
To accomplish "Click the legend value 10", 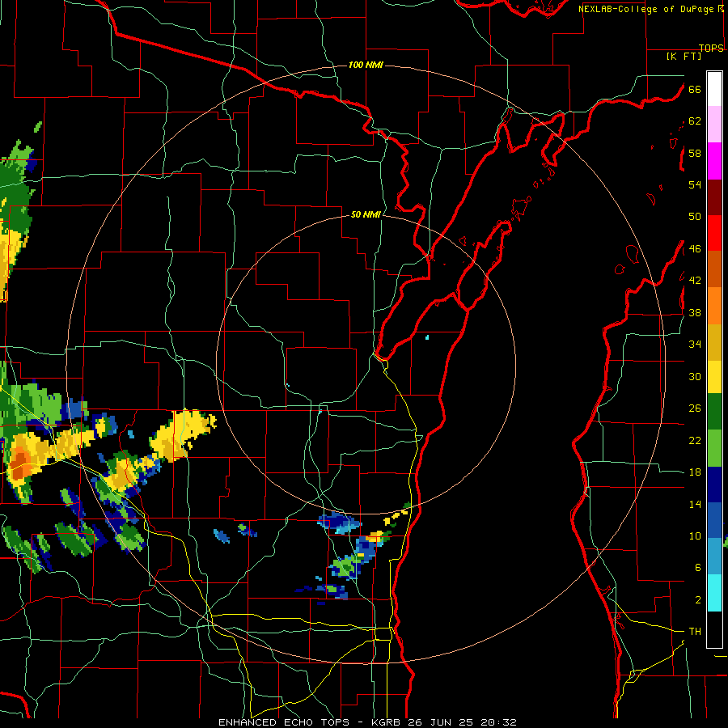I will click(x=695, y=536).
